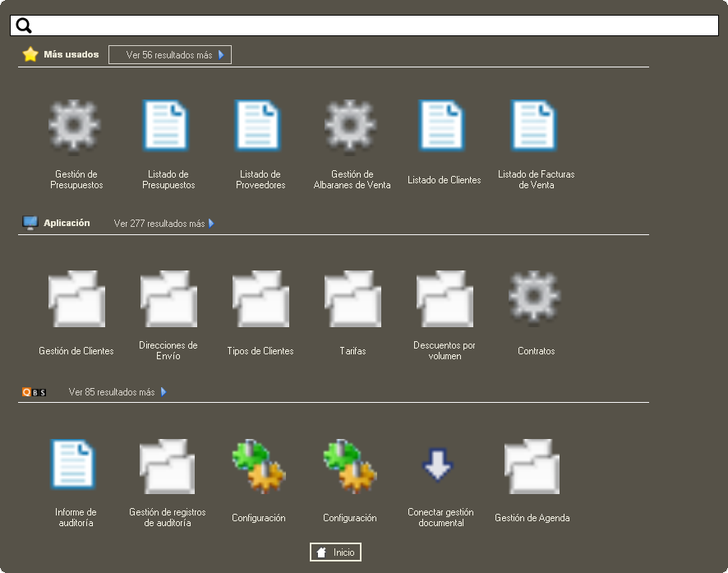Screen dimensions: 728x573
Task: Open Gestión de Albaranes de Venta
Action: [x=352, y=127]
